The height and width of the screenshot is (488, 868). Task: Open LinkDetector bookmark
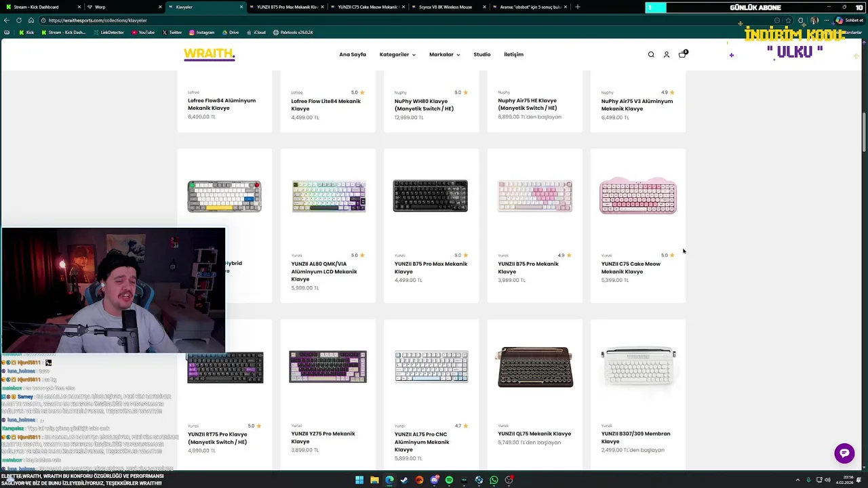[108, 33]
